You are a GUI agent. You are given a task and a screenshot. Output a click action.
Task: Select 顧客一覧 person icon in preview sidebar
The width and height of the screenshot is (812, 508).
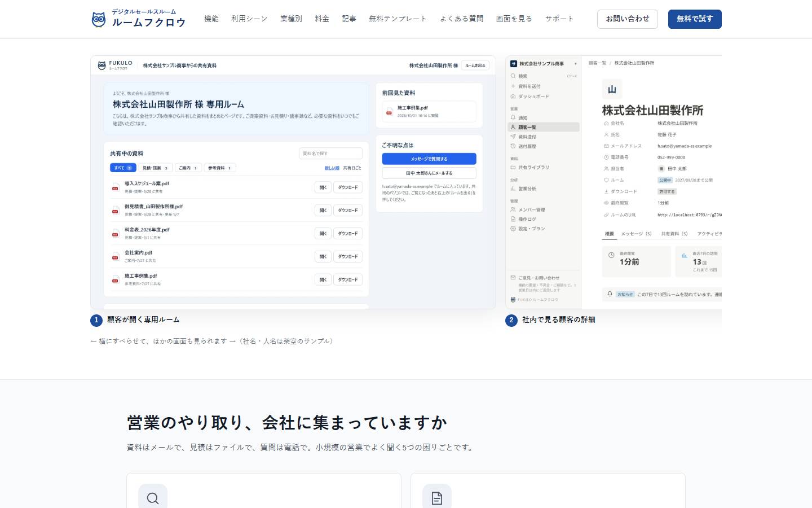513,128
